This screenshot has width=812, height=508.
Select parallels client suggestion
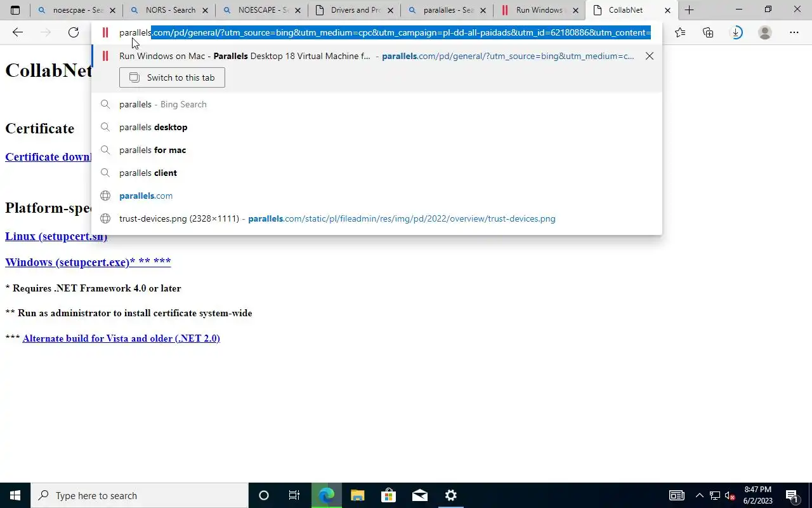pos(377,173)
